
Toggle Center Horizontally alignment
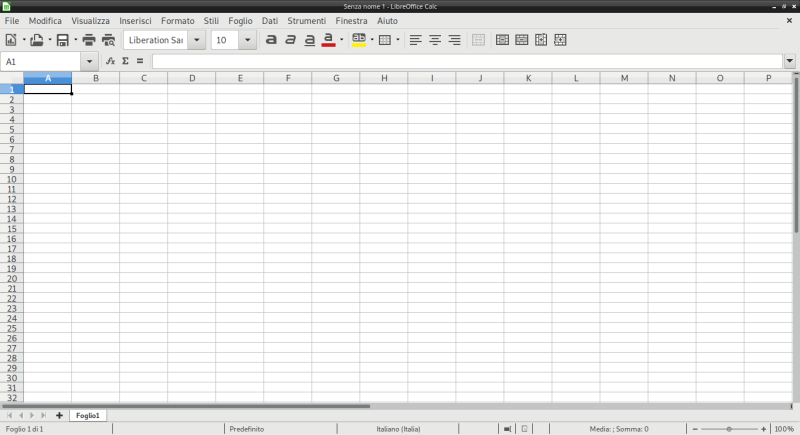pos(435,40)
